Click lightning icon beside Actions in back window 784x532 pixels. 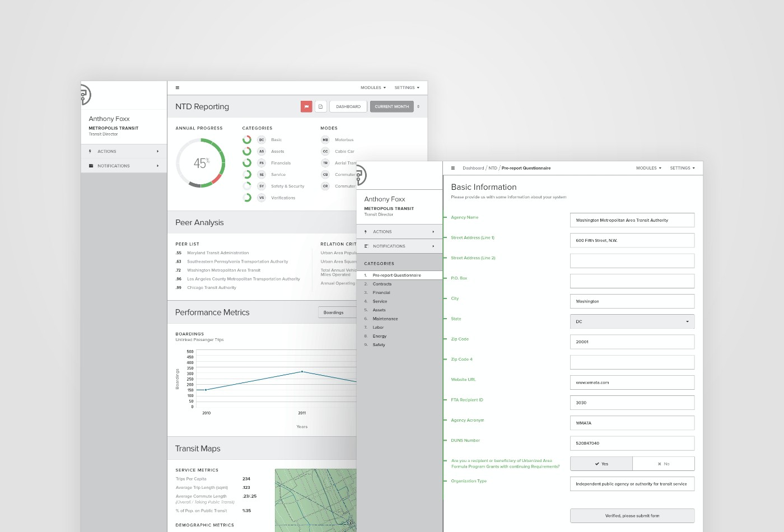click(90, 151)
